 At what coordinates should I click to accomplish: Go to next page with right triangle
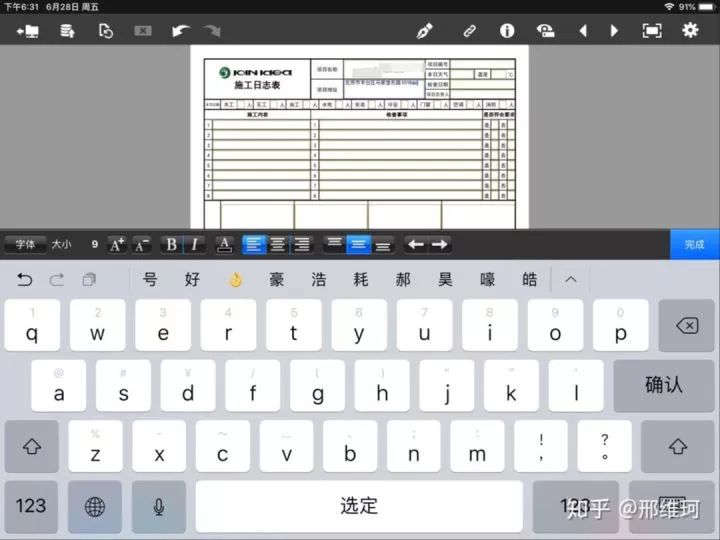pyautogui.click(x=614, y=31)
